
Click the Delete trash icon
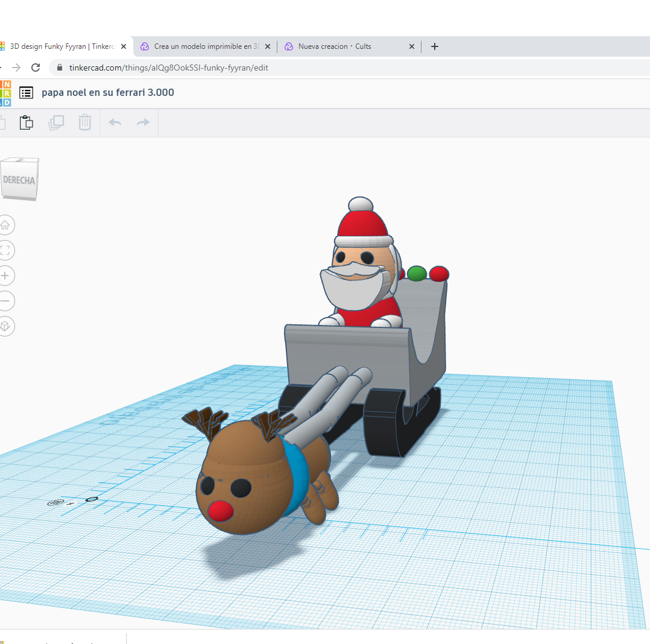pos(84,122)
